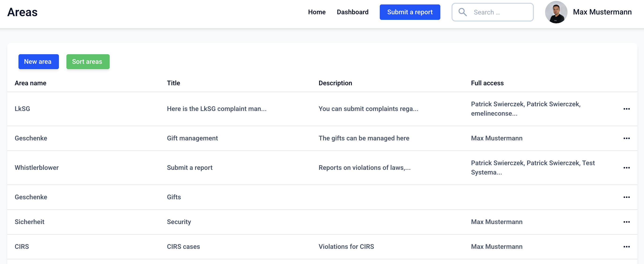Viewport: 644px width, 264px height.
Task: Select the Whistlerblower area name
Action: (x=36, y=168)
